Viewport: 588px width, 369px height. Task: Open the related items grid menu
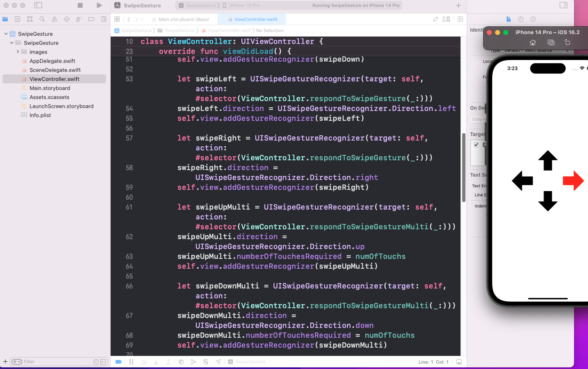117,19
